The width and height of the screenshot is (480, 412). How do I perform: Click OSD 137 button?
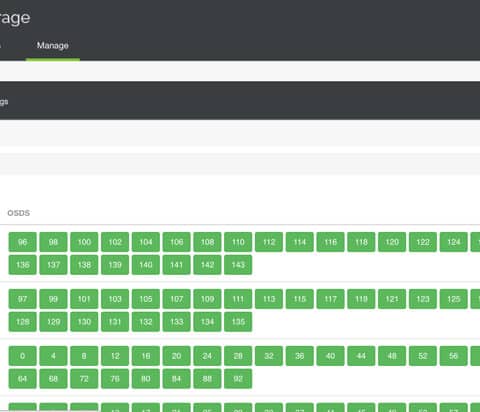click(x=53, y=265)
